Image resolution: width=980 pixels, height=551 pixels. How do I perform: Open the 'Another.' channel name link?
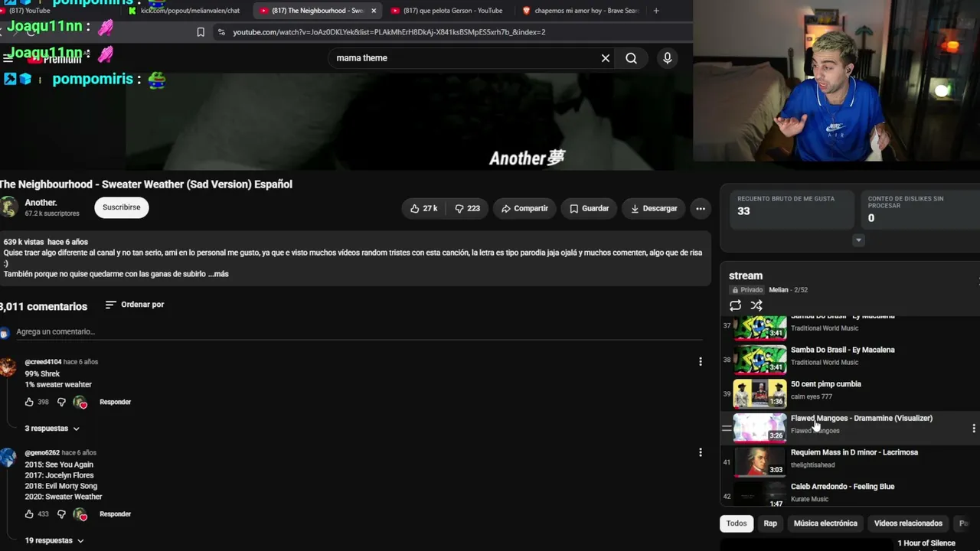41,203
